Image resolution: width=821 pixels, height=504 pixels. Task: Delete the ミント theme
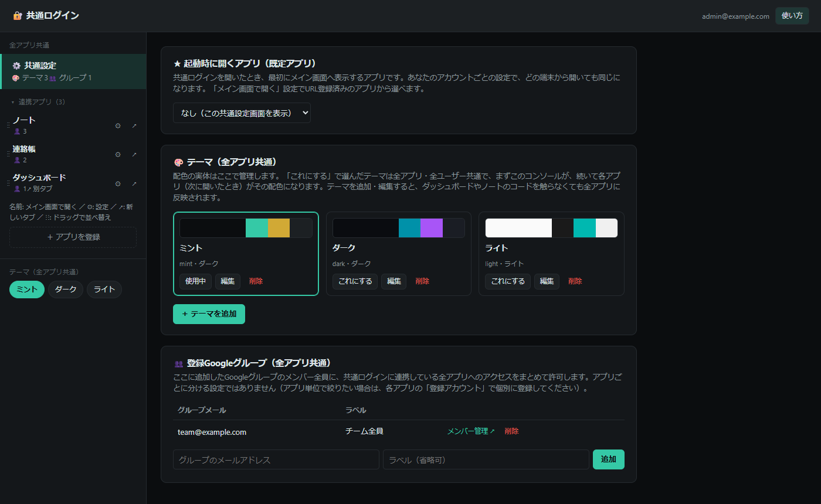pyautogui.click(x=256, y=281)
